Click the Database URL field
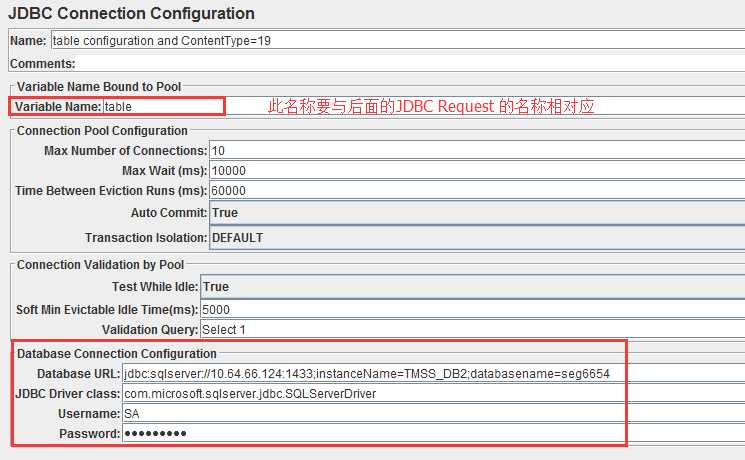745x460 pixels. (x=434, y=374)
